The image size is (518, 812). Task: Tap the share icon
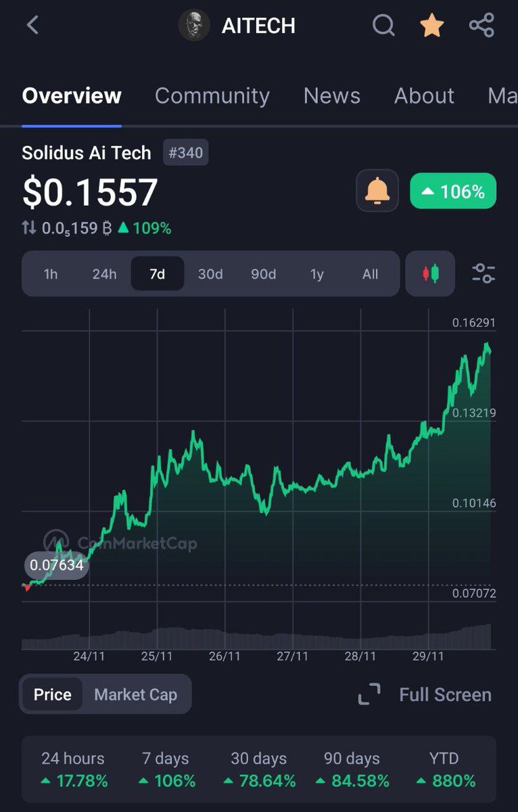click(x=481, y=26)
